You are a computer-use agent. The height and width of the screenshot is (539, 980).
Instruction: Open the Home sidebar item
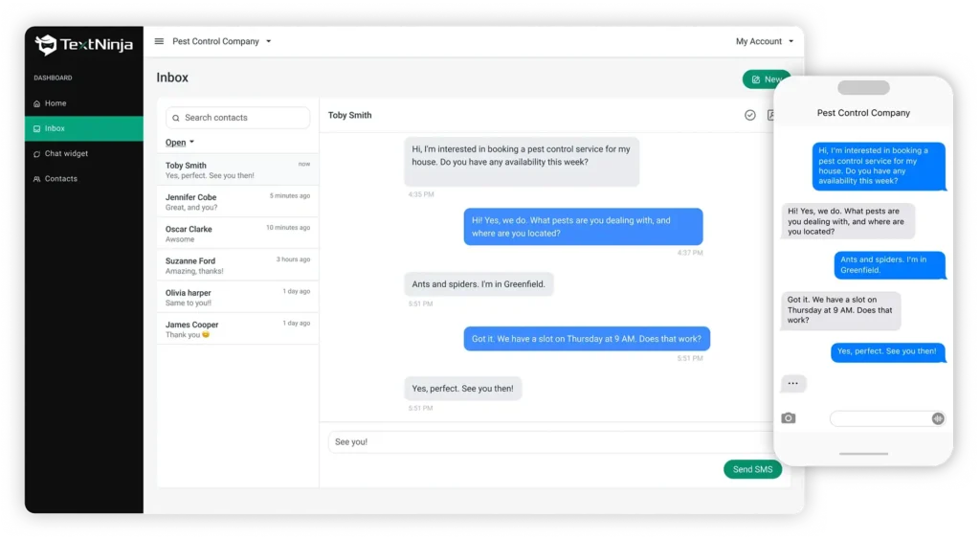(x=84, y=103)
